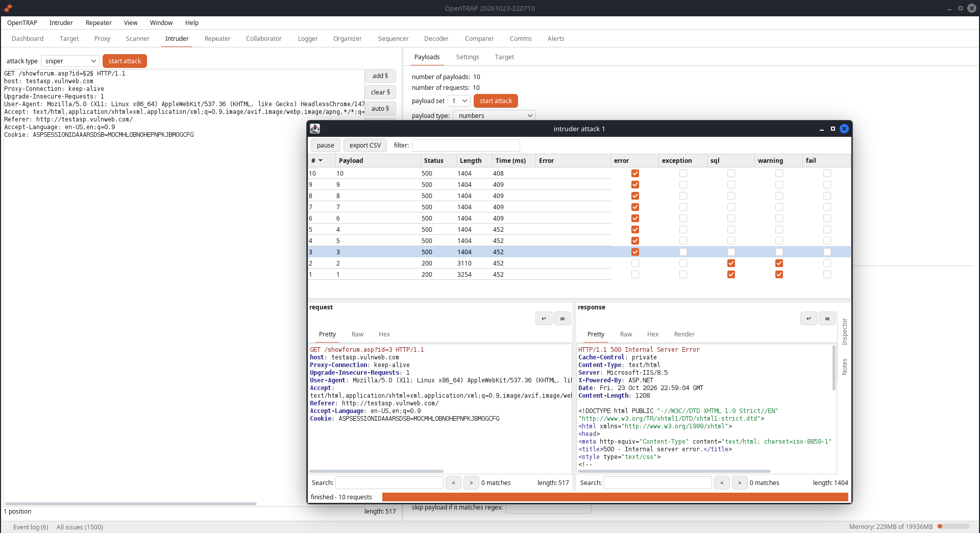Click start attack next to attack type

pyautogui.click(x=125, y=61)
